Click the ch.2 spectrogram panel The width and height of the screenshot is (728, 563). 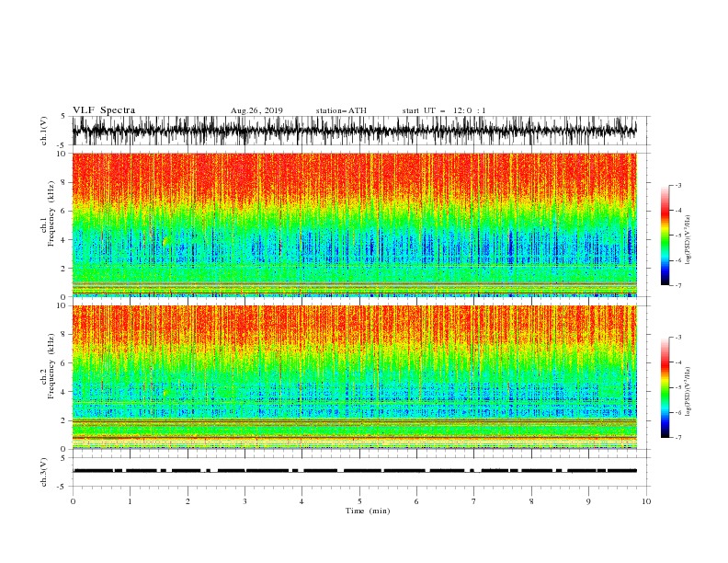coord(354,377)
